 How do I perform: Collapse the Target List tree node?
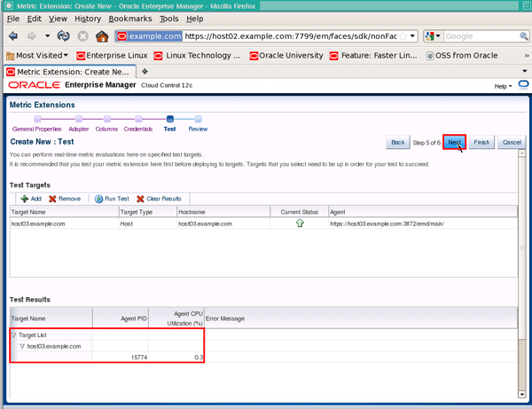point(14,335)
